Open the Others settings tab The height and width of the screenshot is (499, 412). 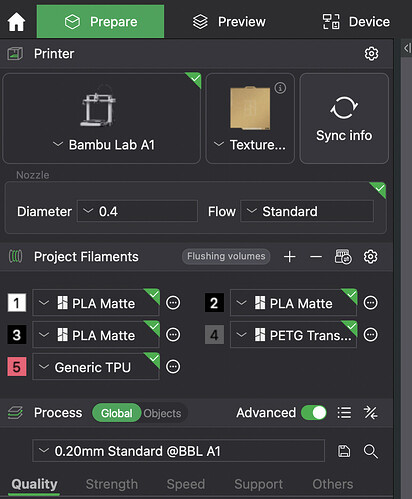[x=332, y=484]
